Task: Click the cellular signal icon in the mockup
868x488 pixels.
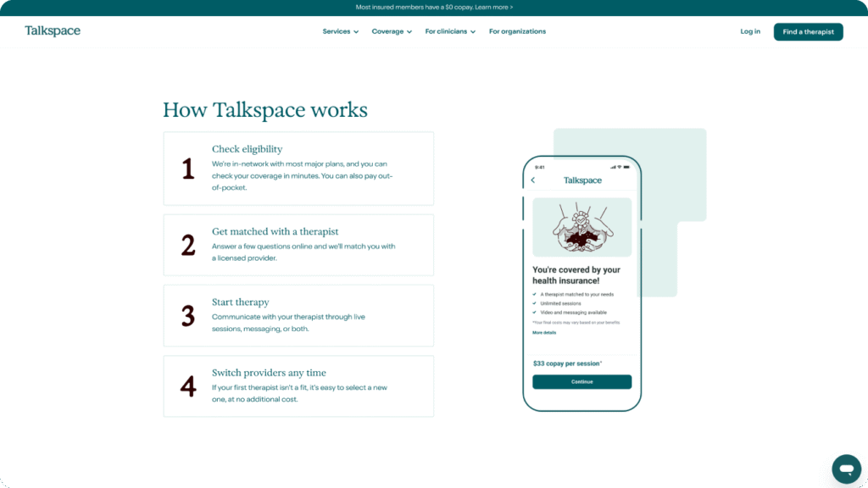Action: click(x=613, y=168)
